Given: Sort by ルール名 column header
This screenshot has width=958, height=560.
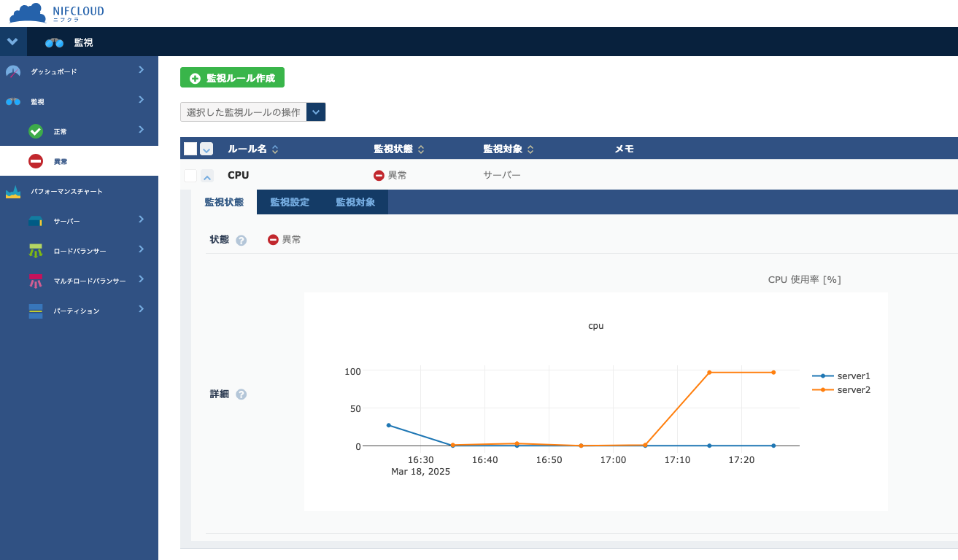Looking at the screenshot, I should [252, 149].
